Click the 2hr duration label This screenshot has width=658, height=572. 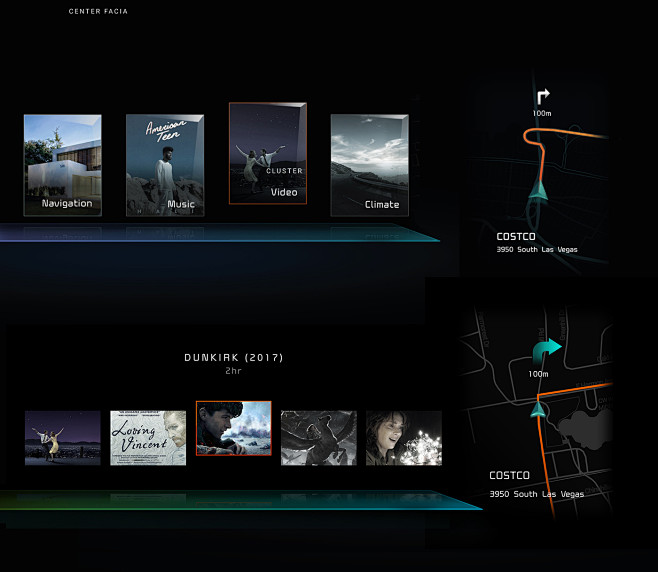(x=233, y=371)
